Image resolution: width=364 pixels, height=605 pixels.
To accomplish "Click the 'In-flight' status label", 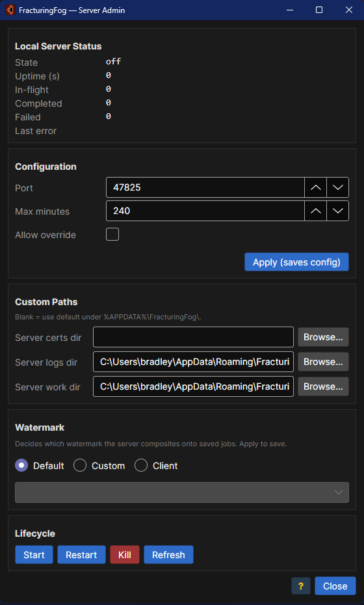I will point(32,90).
